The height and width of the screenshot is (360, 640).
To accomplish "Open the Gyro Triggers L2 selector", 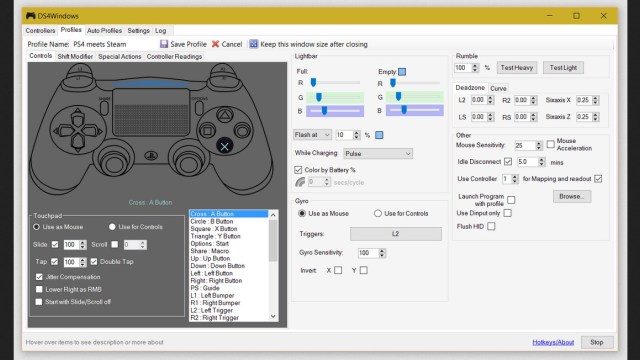I will [x=396, y=234].
